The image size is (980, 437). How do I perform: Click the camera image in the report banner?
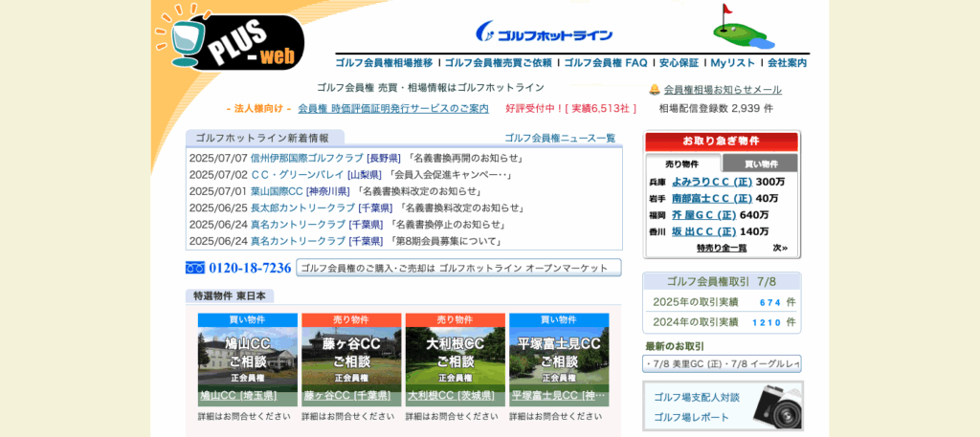coord(777,407)
